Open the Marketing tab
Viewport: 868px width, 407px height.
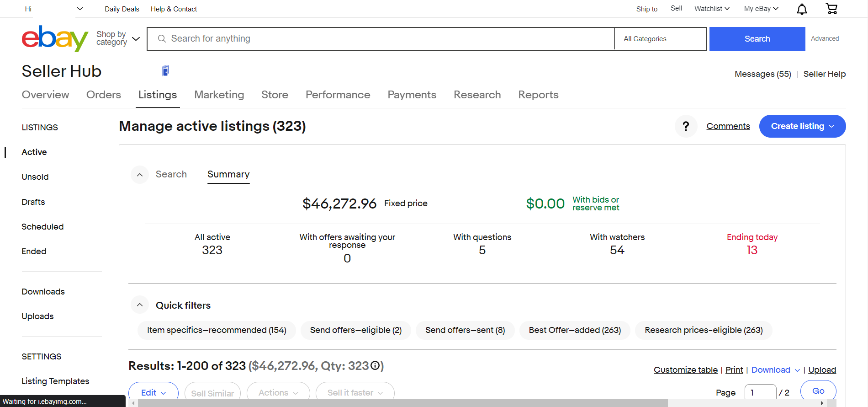point(219,95)
